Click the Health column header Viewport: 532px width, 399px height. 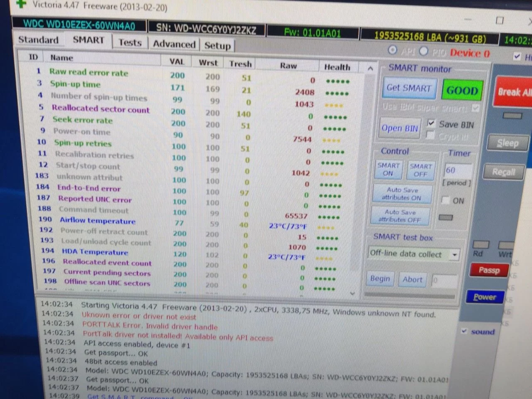click(337, 67)
